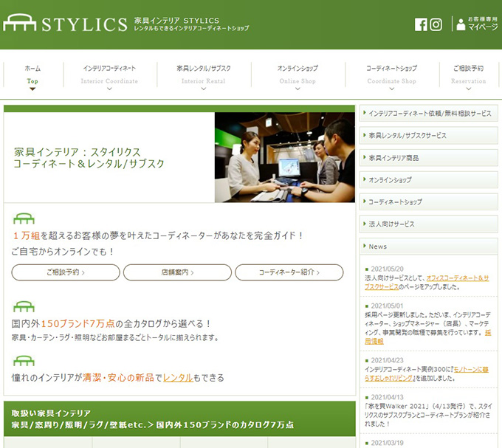The image size is (502, 448).
Task: Click the News sidebar heading
Action: click(429, 247)
